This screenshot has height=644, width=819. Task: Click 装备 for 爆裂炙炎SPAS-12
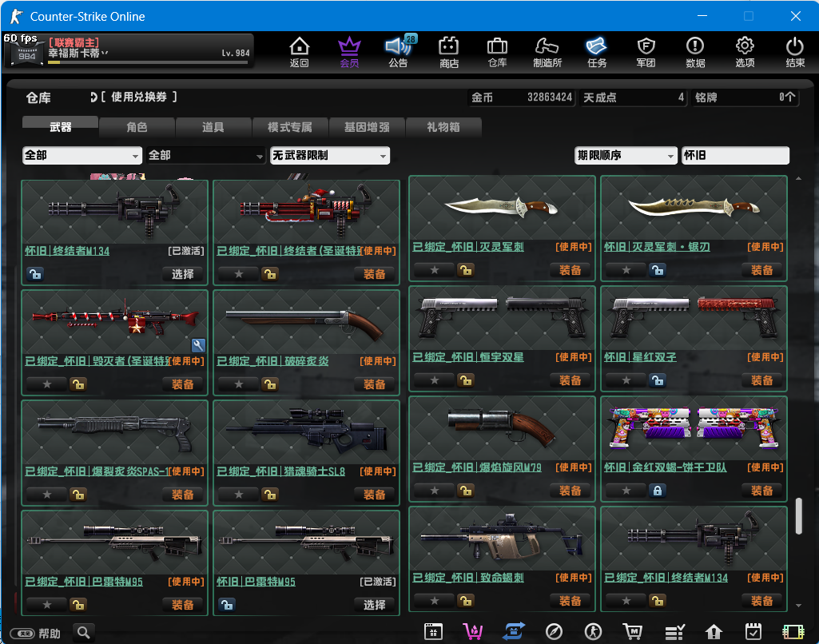click(x=183, y=494)
